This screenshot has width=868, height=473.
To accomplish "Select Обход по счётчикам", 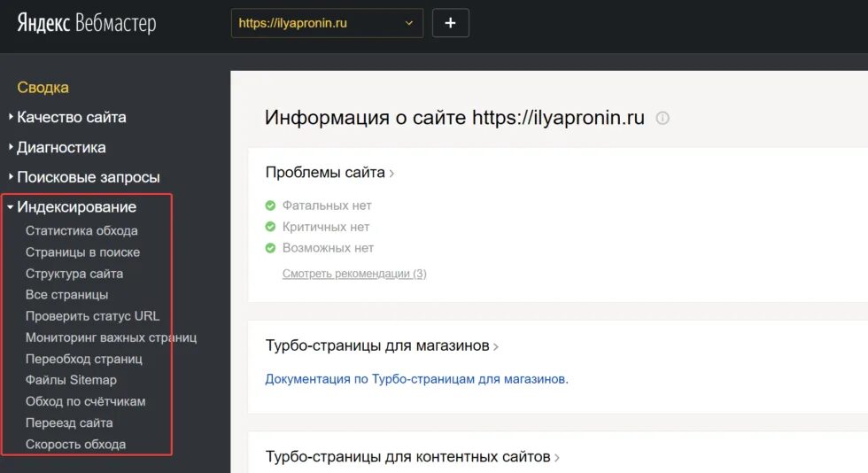I will 85,401.
